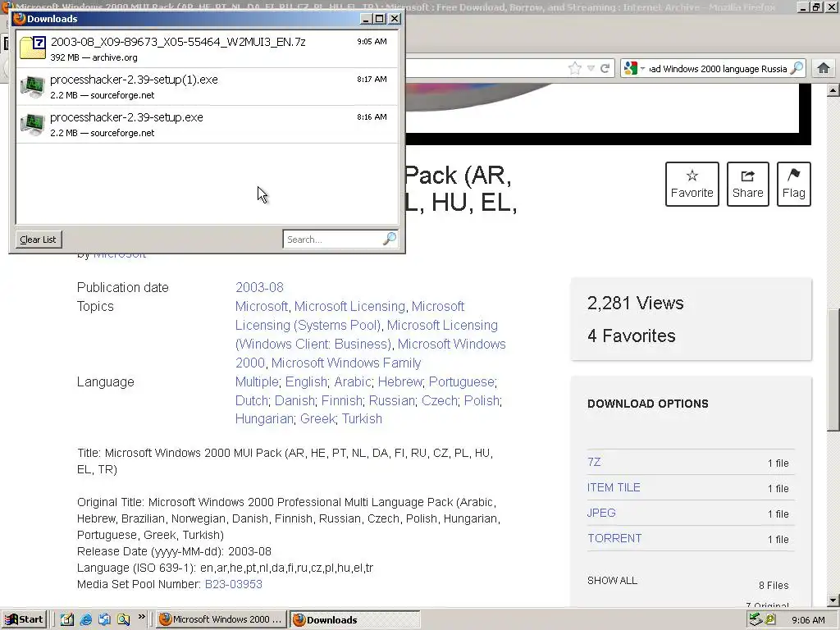The width and height of the screenshot is (840, 630).
Task: Flag this item with the Flag button
Action: 793,184
